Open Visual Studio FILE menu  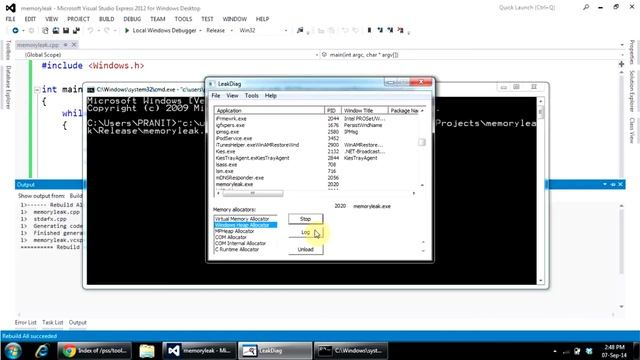pos(10,19)
